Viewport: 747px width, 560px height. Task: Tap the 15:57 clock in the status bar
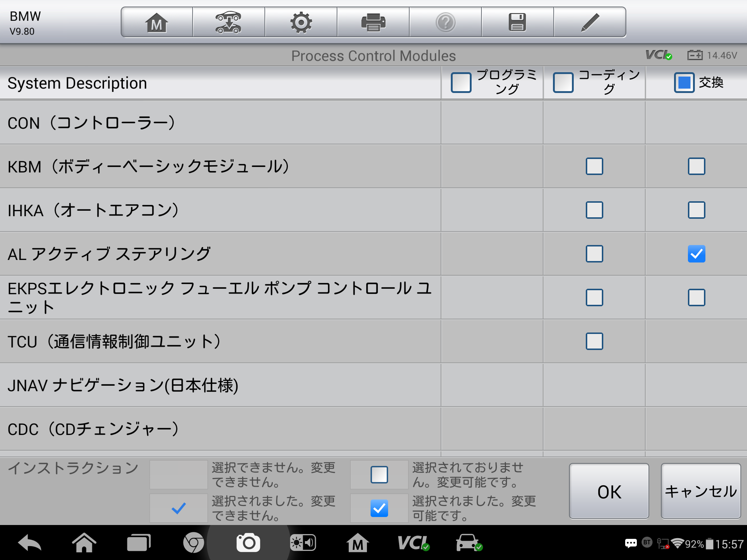click(729, 544)
